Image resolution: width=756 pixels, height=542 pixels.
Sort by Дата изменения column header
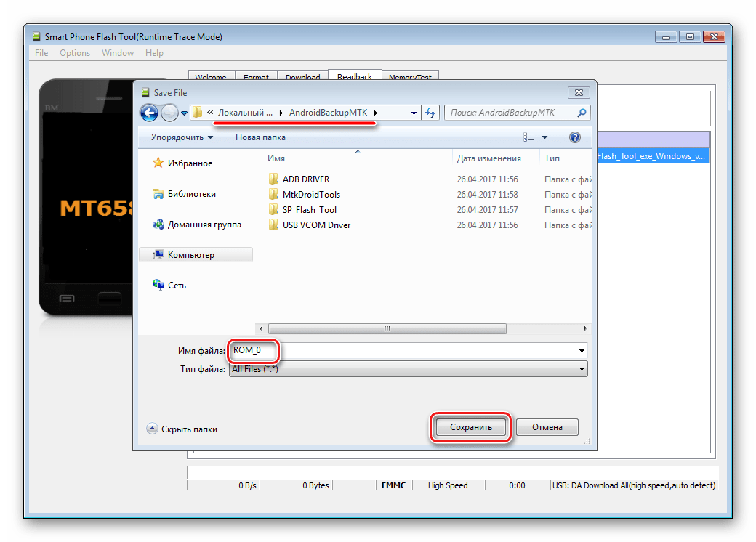pos(489,158)
